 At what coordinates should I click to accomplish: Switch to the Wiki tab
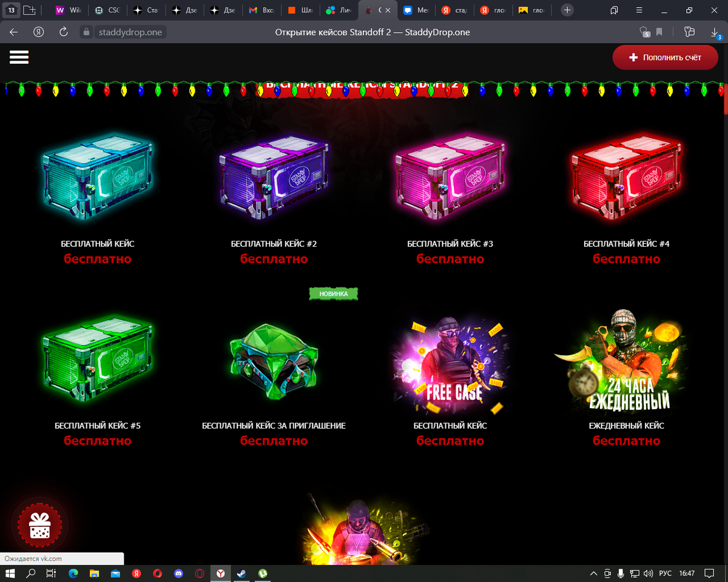[x=69, y=10]
